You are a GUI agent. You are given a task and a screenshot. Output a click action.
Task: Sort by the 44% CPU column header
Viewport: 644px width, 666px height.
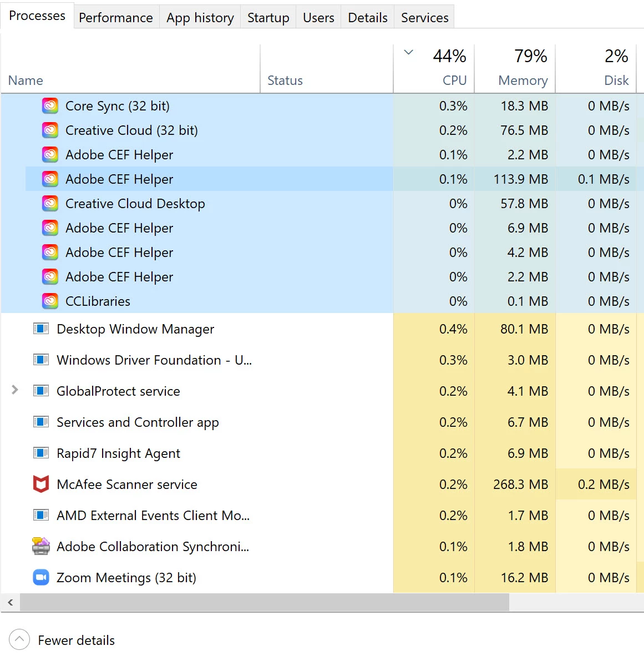point(434,69)
